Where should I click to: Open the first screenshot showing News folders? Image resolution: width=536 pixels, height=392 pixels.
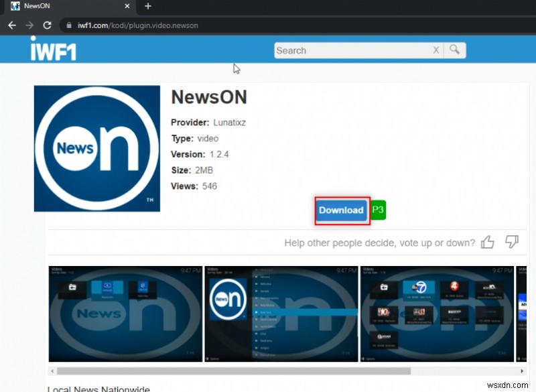coord(125,314)
